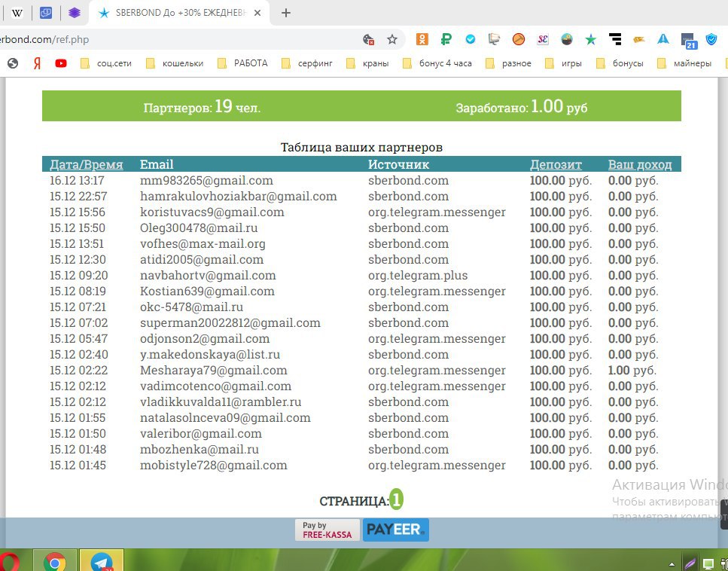Open the кошельки bookmarks folder
Viewport: 728px width, 571px height.
175,63
